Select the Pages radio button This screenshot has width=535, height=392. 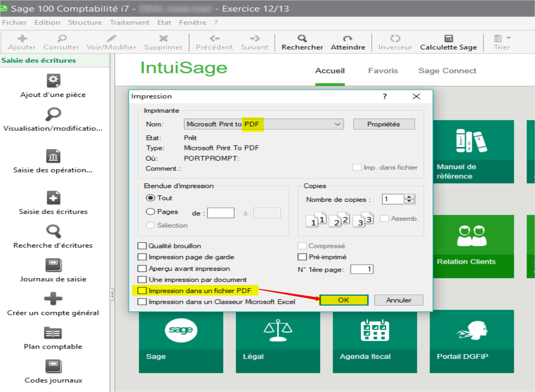(x=150, y=212)
